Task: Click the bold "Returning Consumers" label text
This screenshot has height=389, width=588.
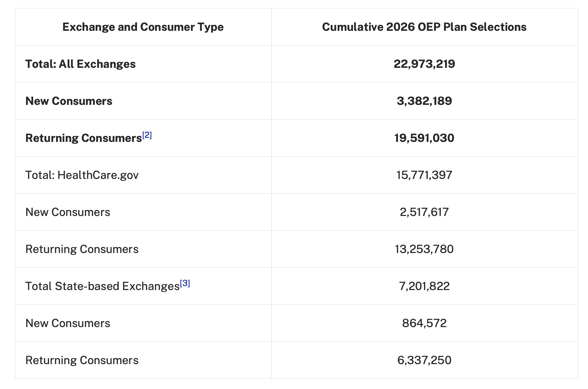Action: click(83, 138)
